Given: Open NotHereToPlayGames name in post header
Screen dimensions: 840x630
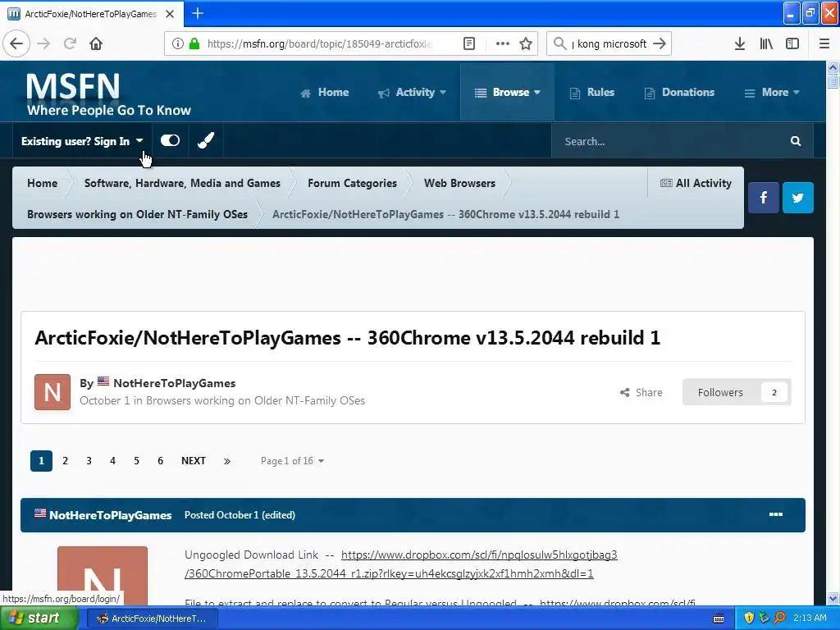Looking at the screenshot, I should (x=111, y=515).
